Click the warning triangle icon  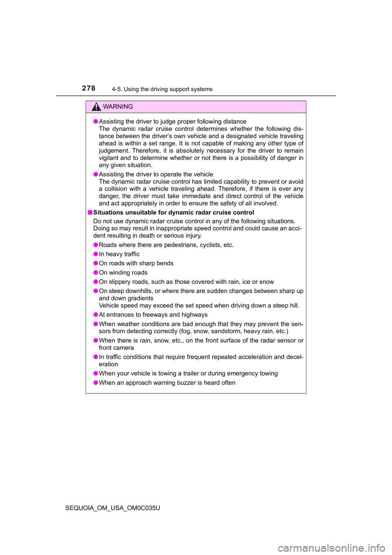pyautogui.click(x=96, y=107)
